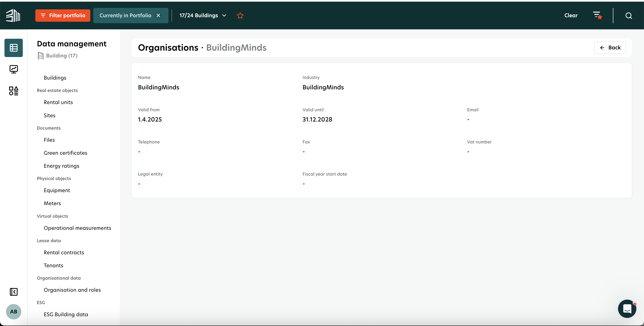Open the shapes and list sidebar icon
The height and width of the screenshot is (326, 644).
click(x=13, y=91)
